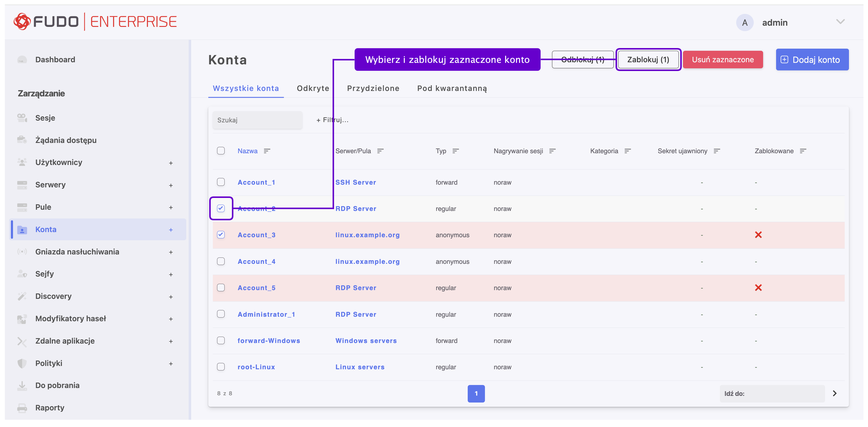The image size is (868, 427).
Task: Expand the Sejfy plus expander
Action: pyautogui.click(x=171, y=274)
